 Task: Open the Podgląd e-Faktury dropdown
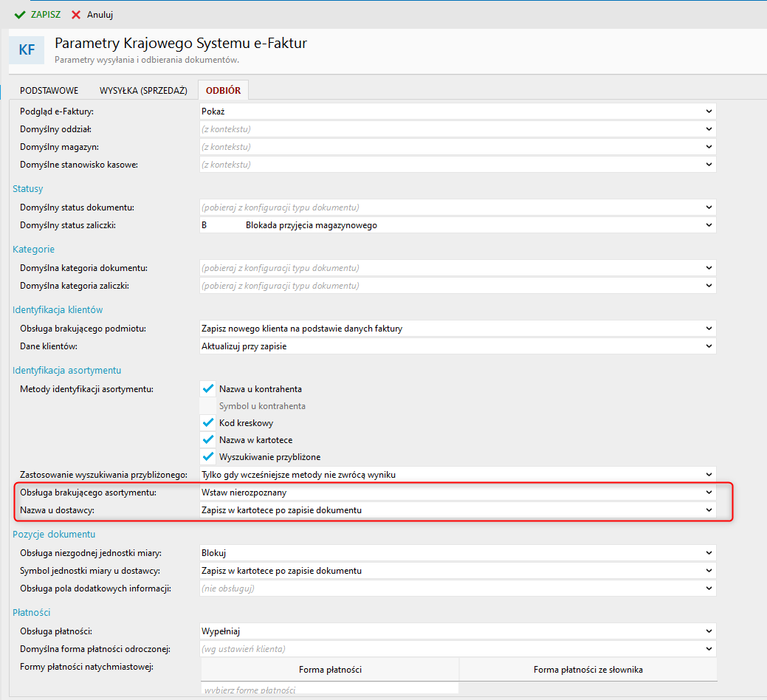(x=709, y=111)
